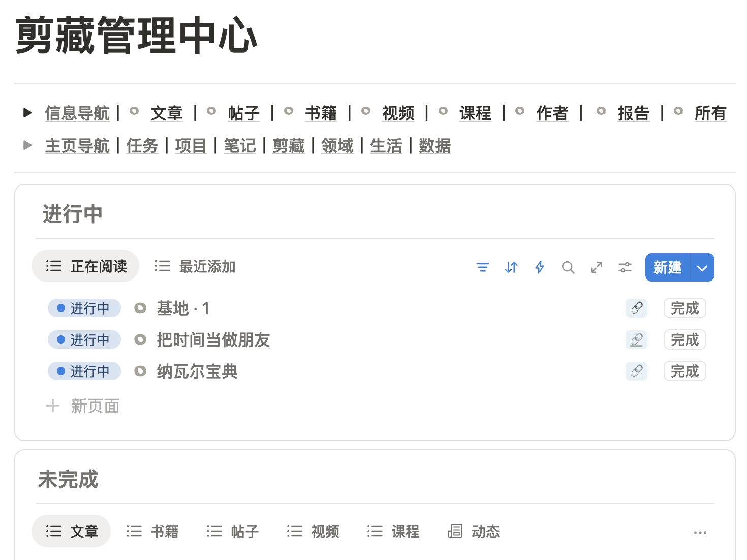The height and width of the screenshot is (560, 747).
Task: Expand the 信息导航 toggle triangle
Action: point(28,113)
